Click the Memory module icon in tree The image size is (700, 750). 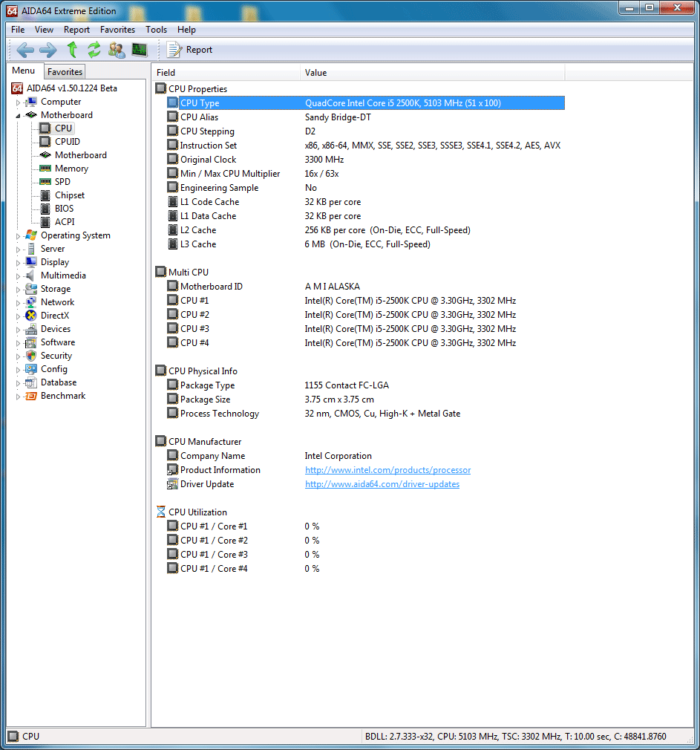45,169
